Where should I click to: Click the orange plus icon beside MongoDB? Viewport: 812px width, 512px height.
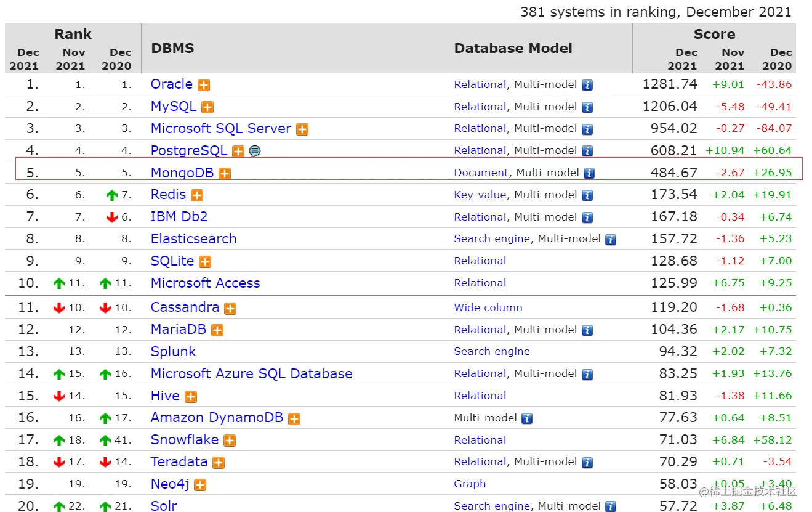tap(225, 174)
